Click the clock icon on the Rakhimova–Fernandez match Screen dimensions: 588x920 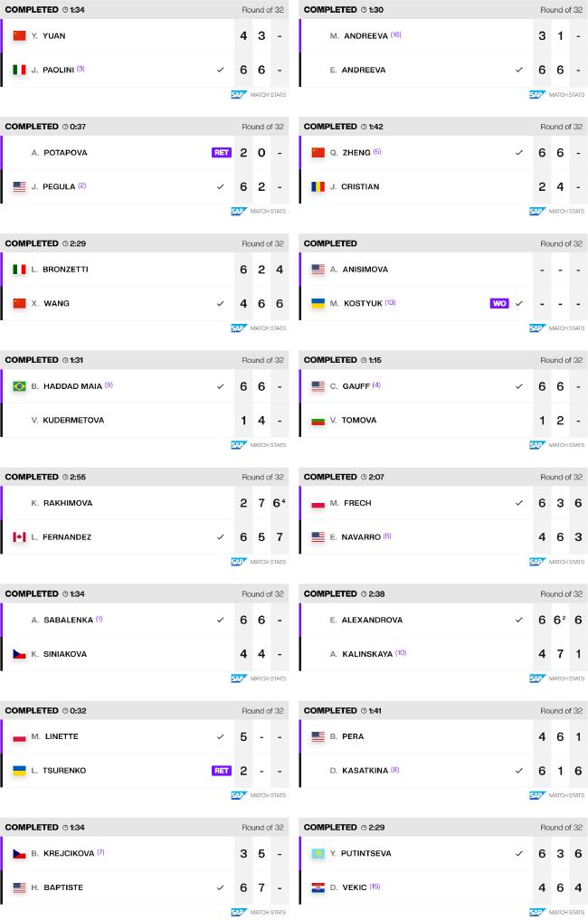pyautogui.click(x=65, y=477)
